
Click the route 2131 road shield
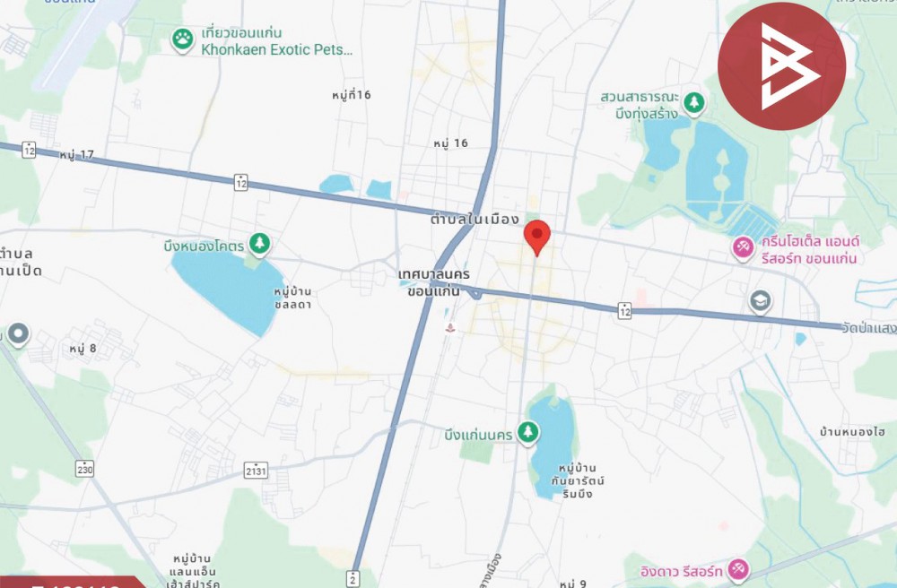(x=256, y=471)
